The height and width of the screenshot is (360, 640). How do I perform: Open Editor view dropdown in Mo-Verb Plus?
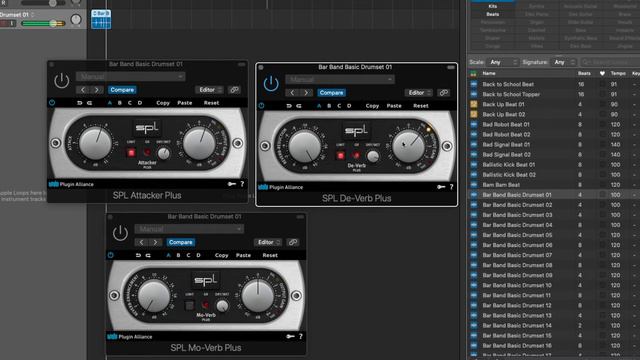pyautogui.click(x=268, y=242)
